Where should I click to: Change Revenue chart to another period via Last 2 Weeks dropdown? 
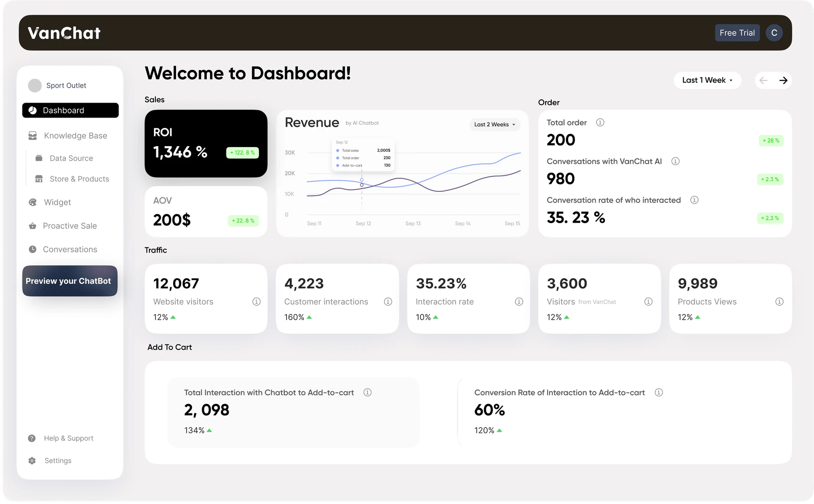pyautogui.click(x=494, y=125)
